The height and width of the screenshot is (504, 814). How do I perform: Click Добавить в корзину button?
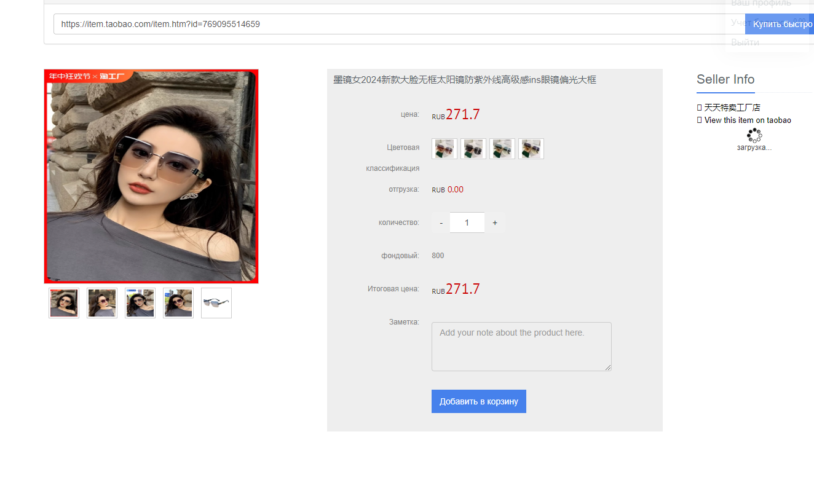(479, 401)
